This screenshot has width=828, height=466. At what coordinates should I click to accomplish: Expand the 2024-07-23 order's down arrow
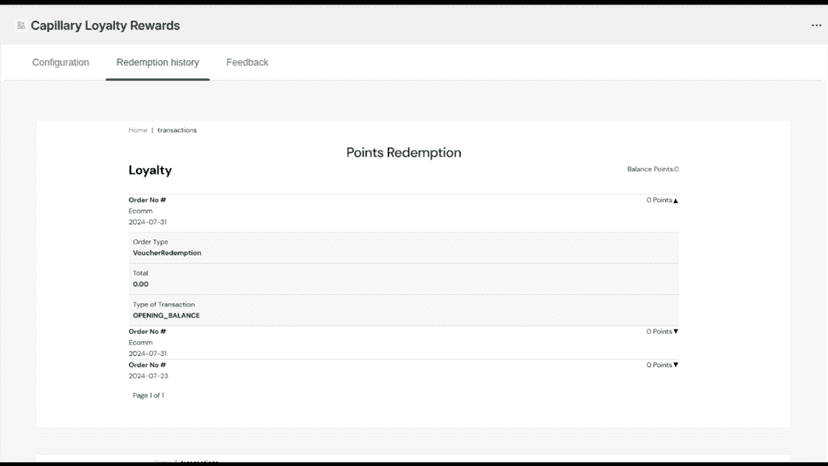point(675,365)
